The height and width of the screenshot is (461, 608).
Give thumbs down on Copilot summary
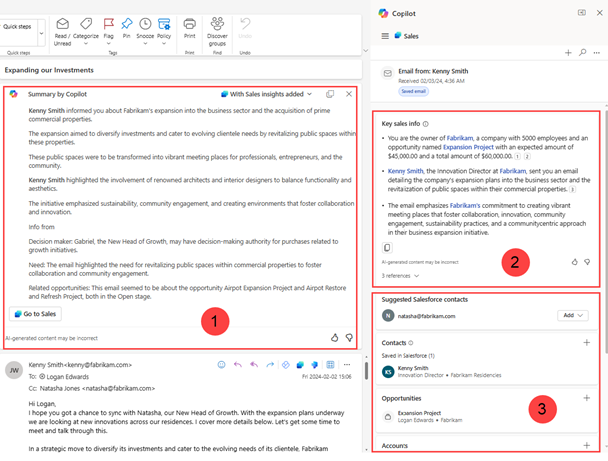coord(349,338)
